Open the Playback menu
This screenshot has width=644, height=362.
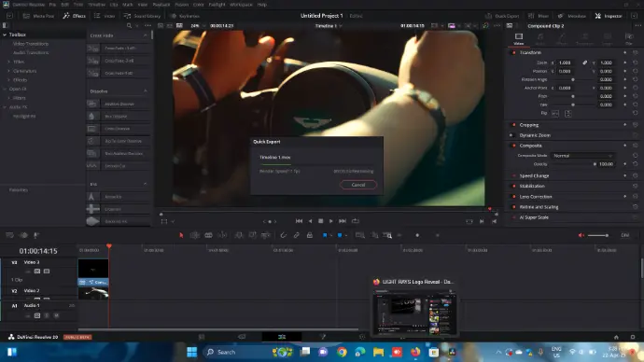click(161, 5)
